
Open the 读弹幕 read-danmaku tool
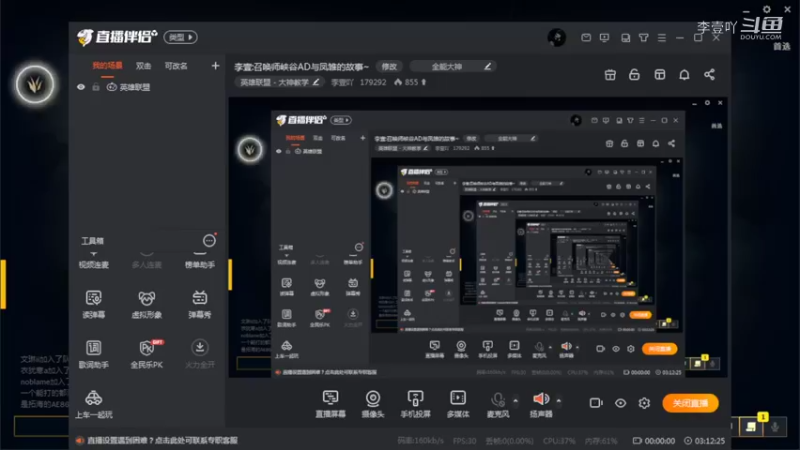coord(94,304)
